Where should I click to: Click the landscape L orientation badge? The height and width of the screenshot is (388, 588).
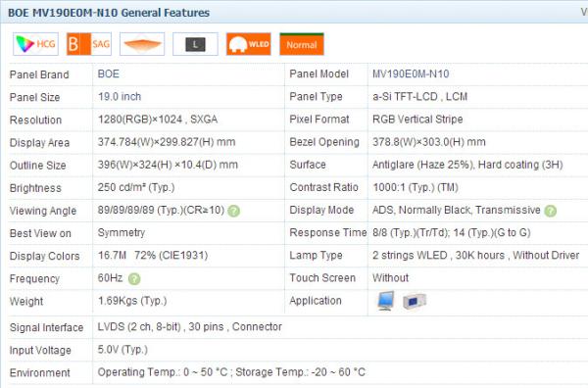(195, 44)
